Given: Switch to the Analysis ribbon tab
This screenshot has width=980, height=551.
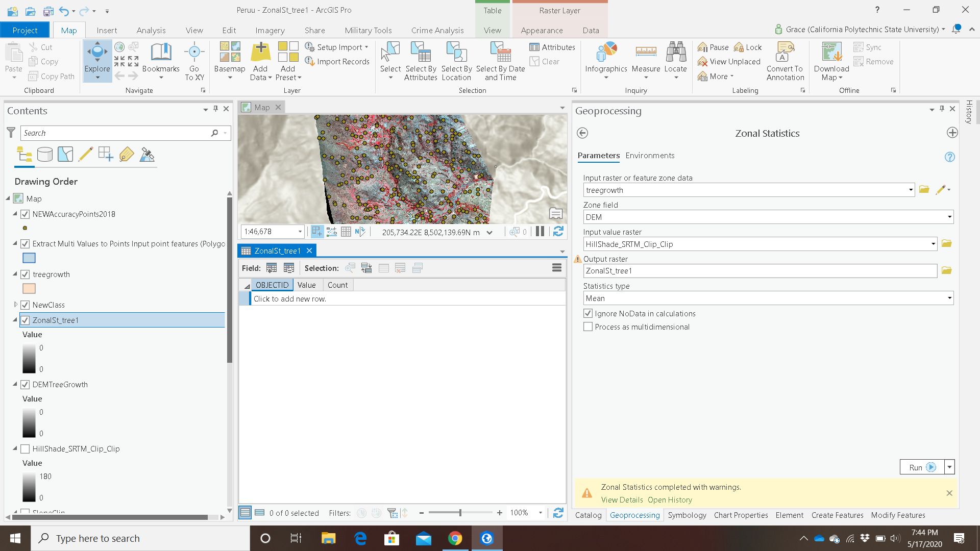Looking at the screenshot, I should [x=151, y=30].
